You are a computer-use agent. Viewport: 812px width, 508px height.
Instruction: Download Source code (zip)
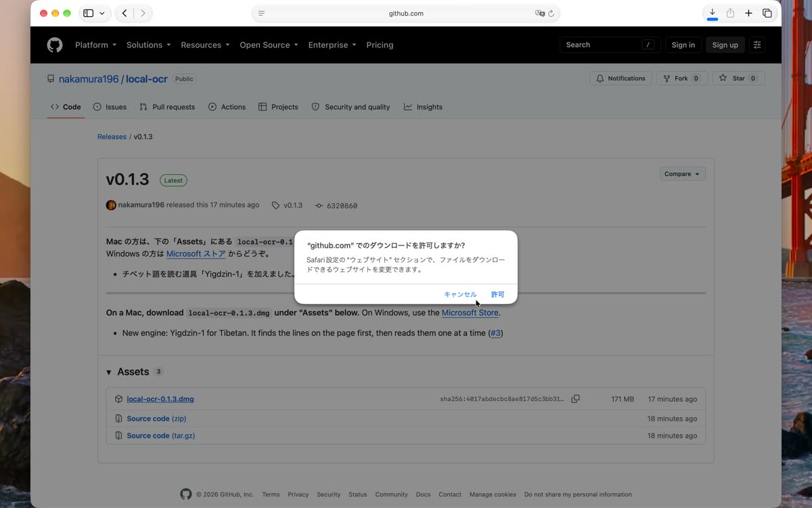coord(156,419)
